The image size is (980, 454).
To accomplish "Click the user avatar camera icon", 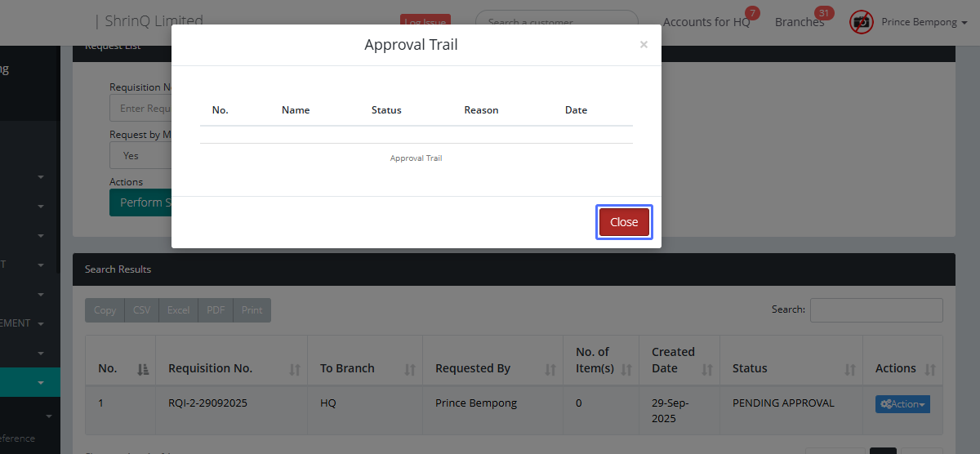I will (x=862, y=22).
